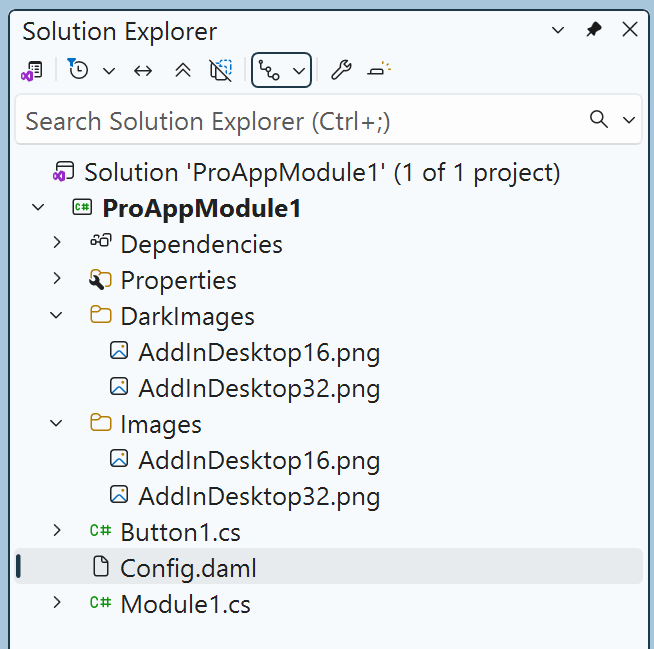Expand the Dependencies node
Screen dimensions: 654x649
[x=57, y=243]
